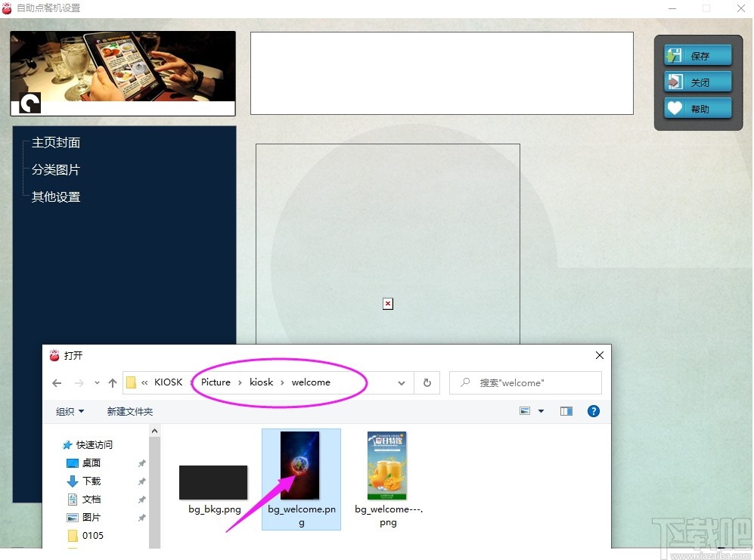Open 桌面 in navigation pane
Image resolution: width=754 pixels, height=560 pixels.
pyautogui.click(x=84, y=463)
